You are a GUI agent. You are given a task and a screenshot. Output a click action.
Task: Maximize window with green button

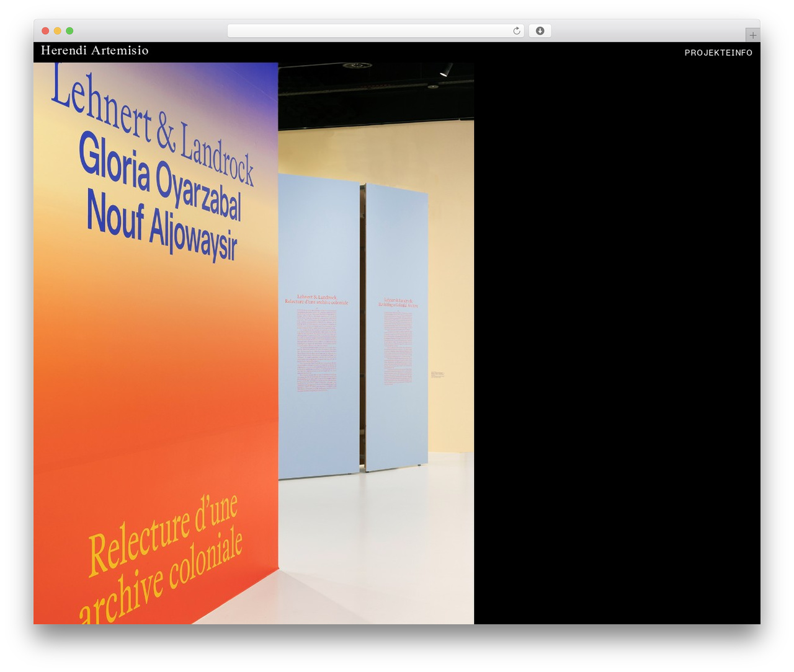point(69,31)
